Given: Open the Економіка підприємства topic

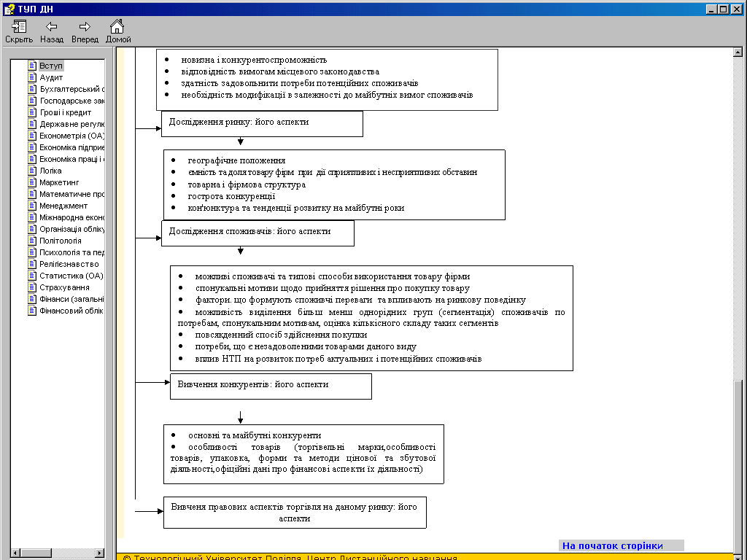Looking at the screenshot, I should click(x=71, y=147).
